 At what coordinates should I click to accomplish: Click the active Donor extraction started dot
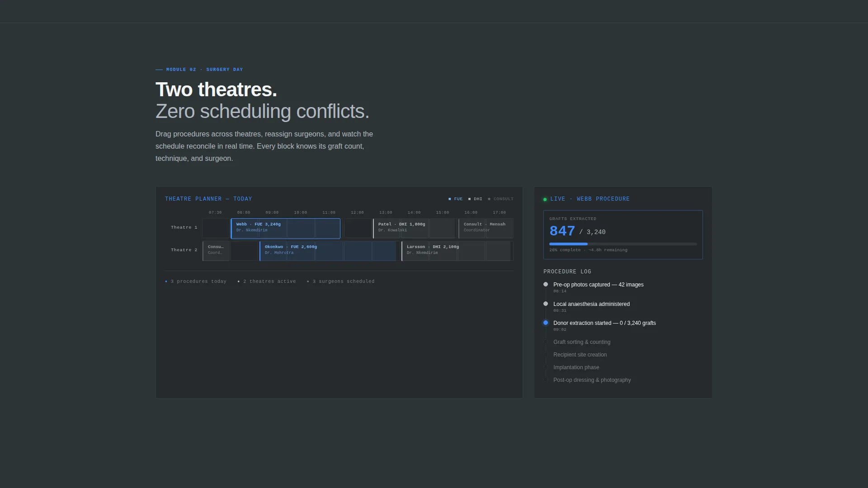546,323
